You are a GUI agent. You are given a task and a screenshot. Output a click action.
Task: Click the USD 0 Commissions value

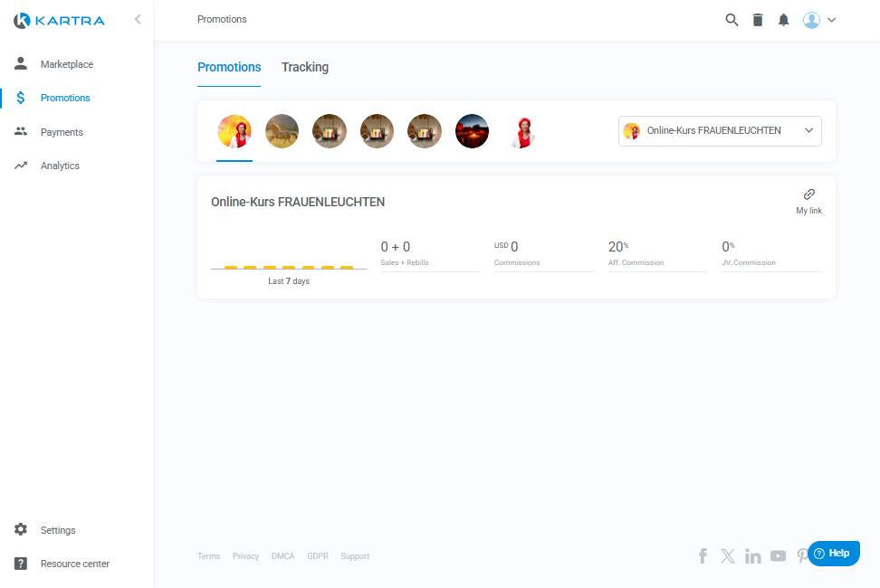point(506,247)
